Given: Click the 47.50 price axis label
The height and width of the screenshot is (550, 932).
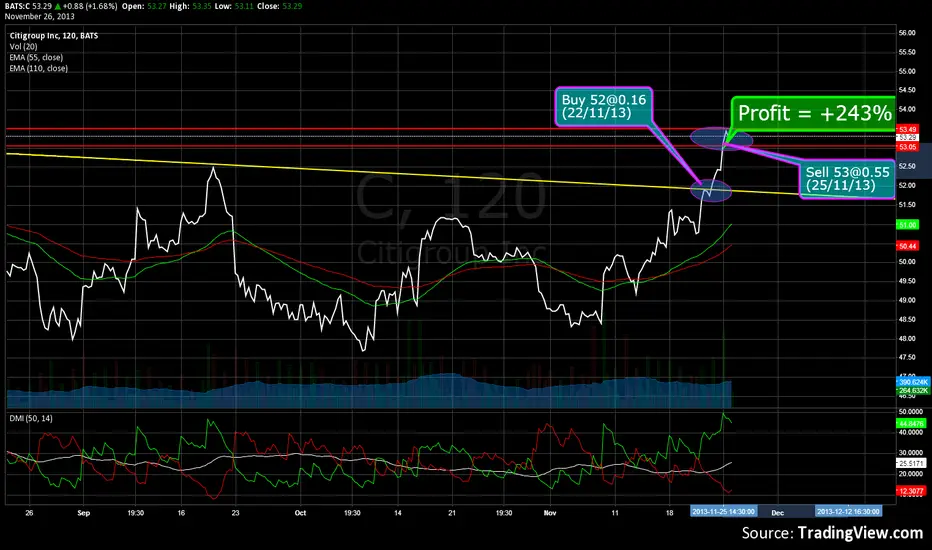Looking at the screenshot, I should tap(907, 357).
